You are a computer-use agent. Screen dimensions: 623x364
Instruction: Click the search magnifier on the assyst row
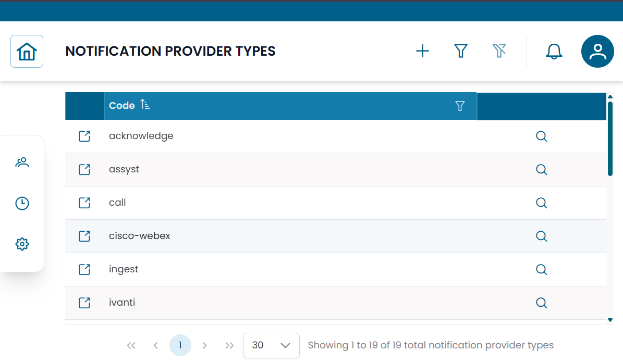541,169
